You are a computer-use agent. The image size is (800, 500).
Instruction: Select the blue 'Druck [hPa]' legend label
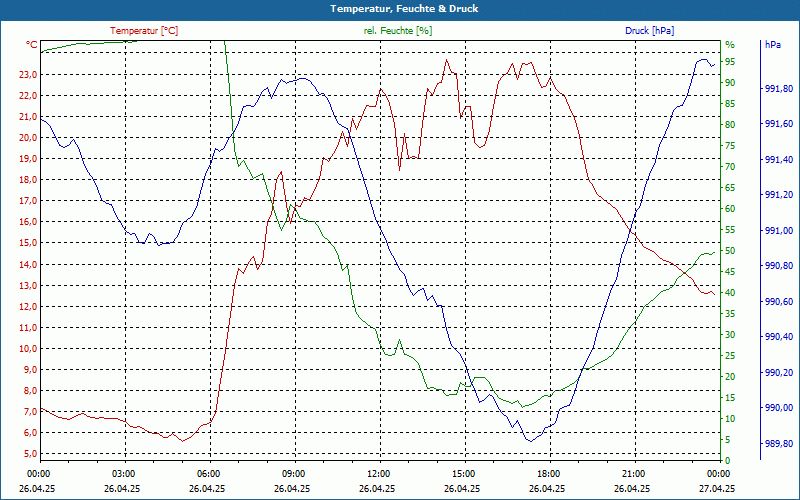649,31
